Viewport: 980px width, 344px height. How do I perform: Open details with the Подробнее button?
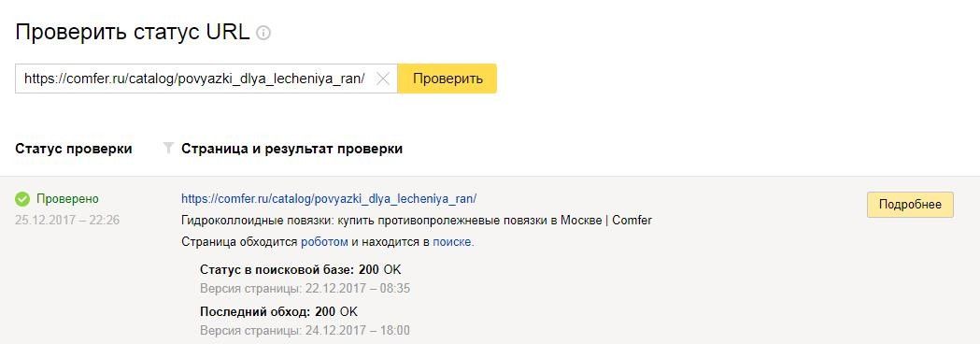(910, 205)
